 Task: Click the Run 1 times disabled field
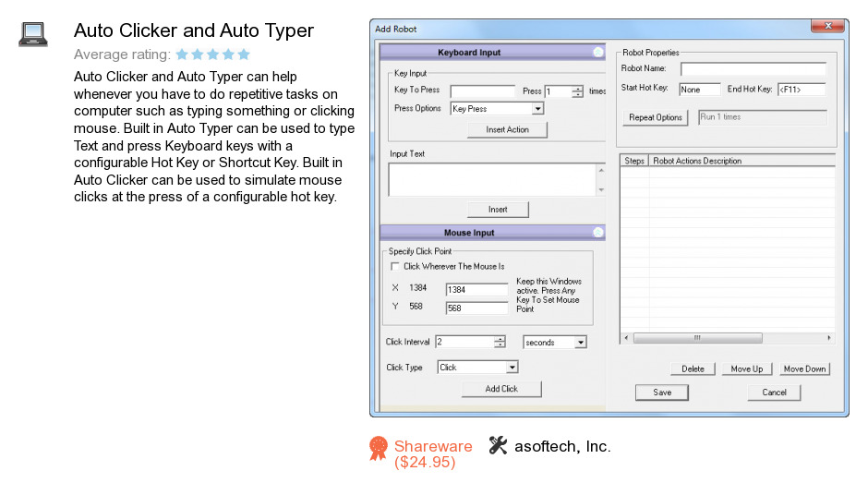point(763,117)
